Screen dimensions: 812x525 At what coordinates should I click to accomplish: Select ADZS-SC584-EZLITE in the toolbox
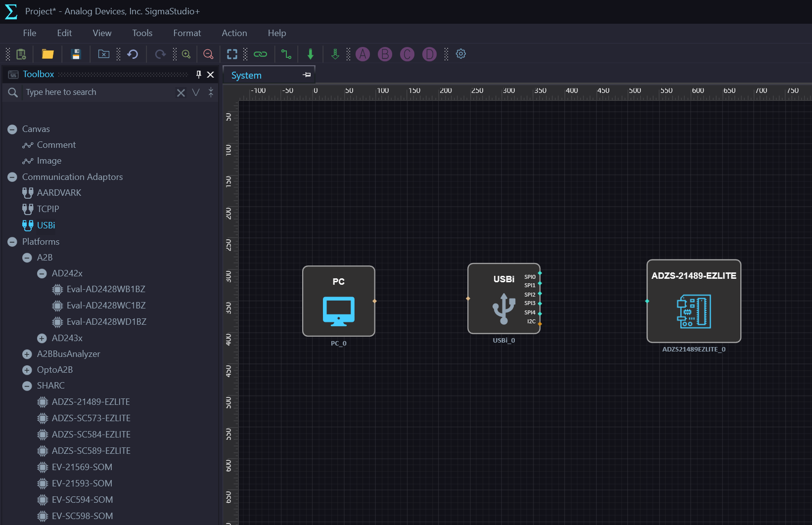pos(91,435)
